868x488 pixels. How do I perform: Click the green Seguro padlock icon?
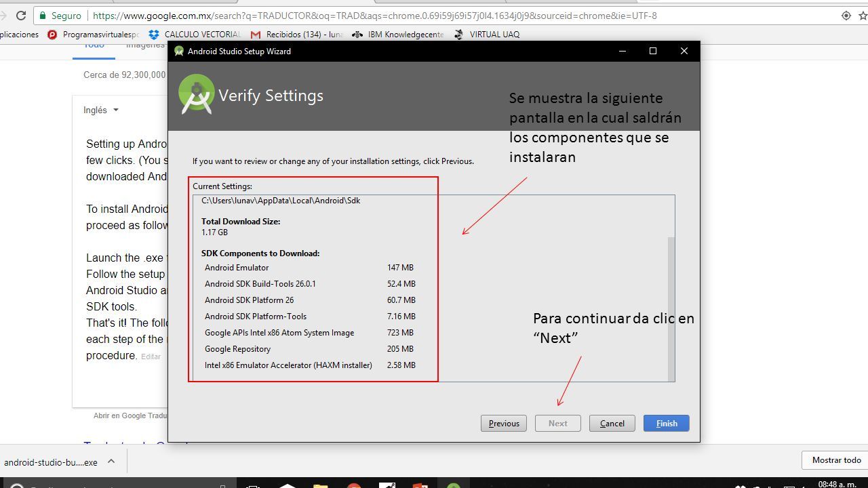click(43, 16)
